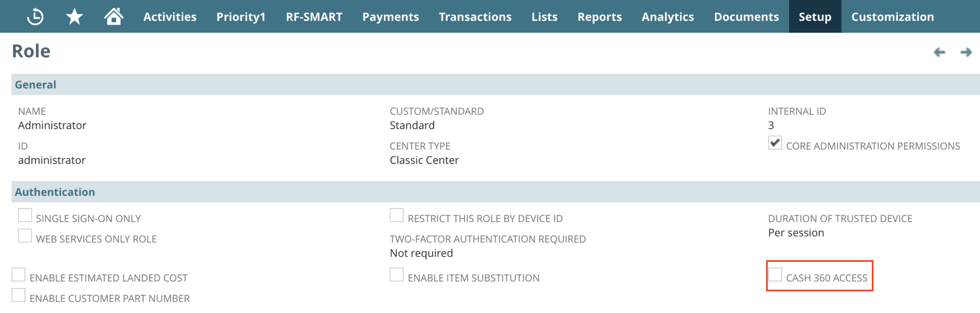The height and width of the screenshot is (313, 980).
Task: Toggle Single Sign-On Only checkbox
Action: pyautogui.click(x=25, y=215)
